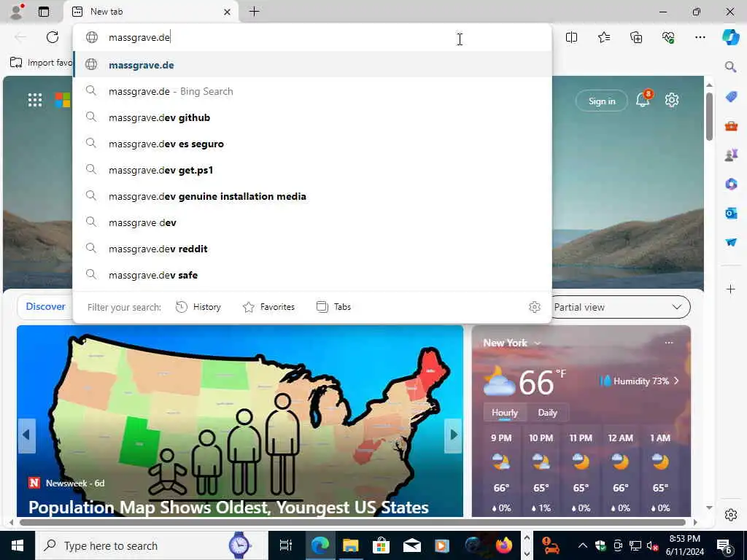Select suggestion massgrave.dev reddit
This screenshot has width=747, height=560.
(x=312, y=248)
